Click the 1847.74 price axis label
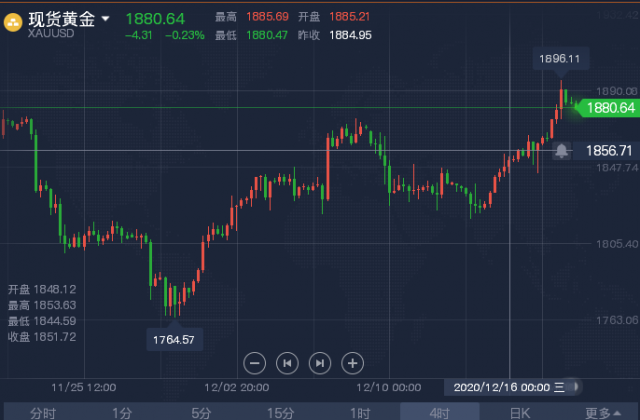 coord(617,168)
